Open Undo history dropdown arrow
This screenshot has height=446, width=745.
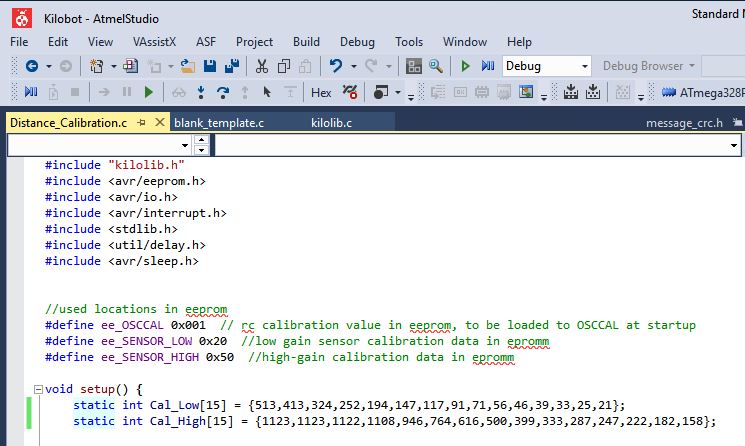pyautogui.click(x=353, y=66)
